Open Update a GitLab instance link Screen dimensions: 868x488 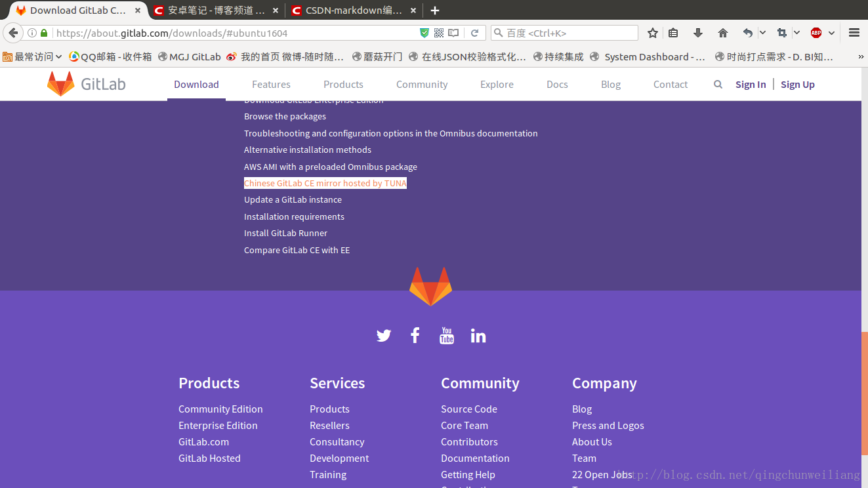[x=293, y=199]
